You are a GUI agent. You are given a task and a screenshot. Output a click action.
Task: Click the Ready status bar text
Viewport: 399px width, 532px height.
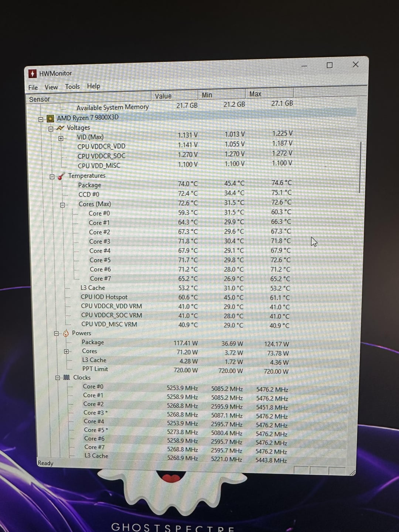(45, 463)
